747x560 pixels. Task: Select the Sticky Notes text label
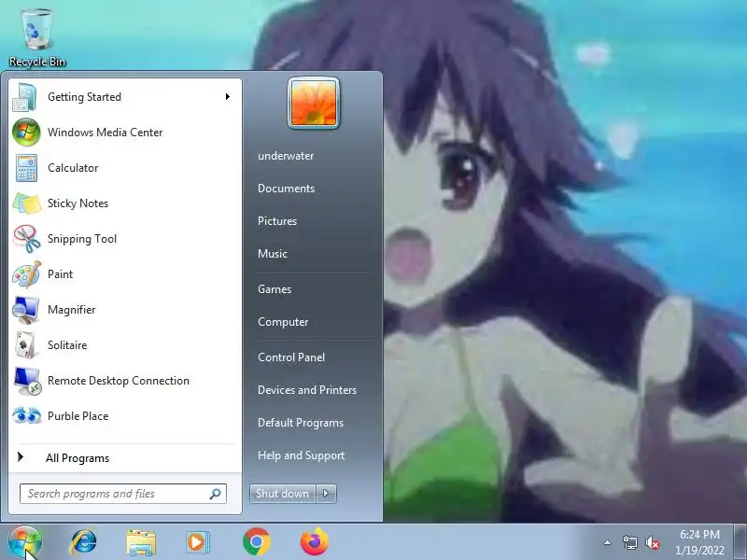pos(78,203)
